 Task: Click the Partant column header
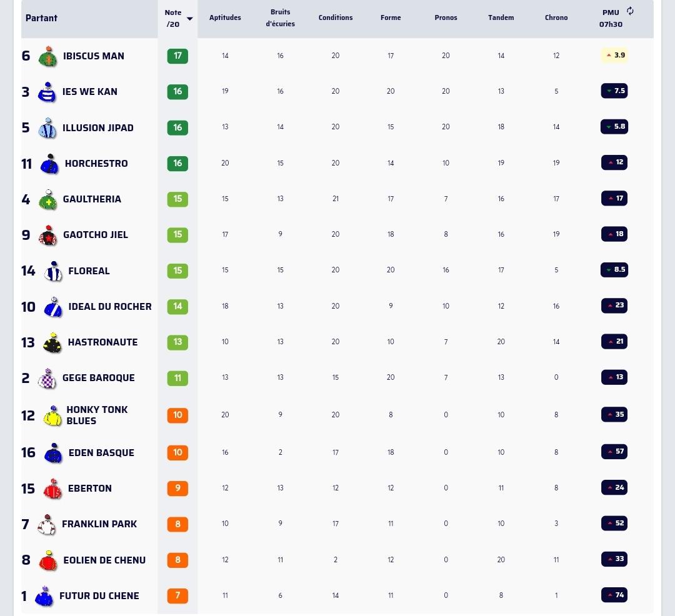41,18
